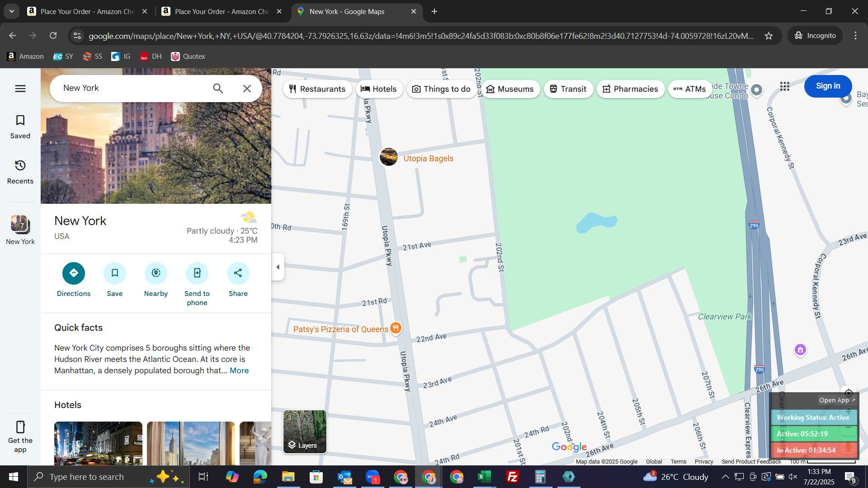
Task: Clear the New York search with X
Action: [247, 89]
